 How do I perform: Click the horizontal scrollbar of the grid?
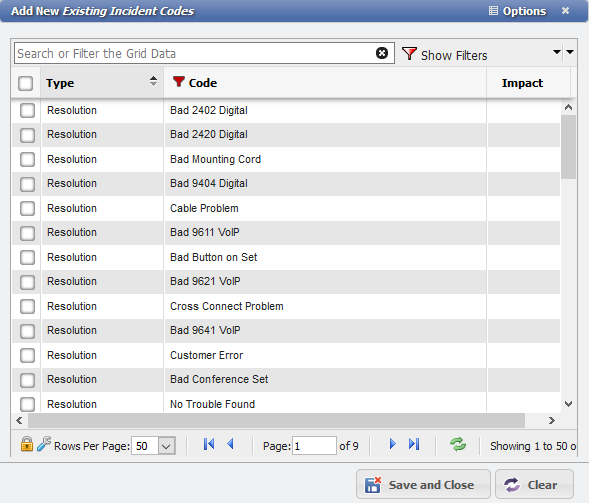click(x=276, y=420)
